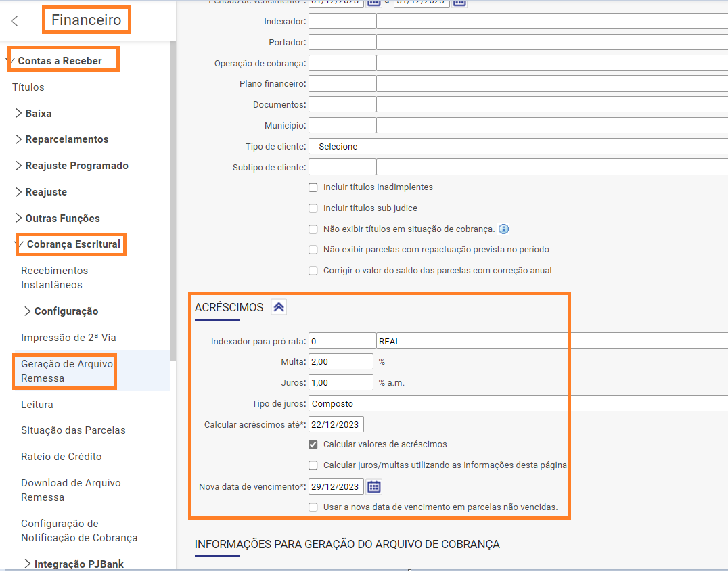The width and height of the screenshot is (728, 571).
Task: Open the Leitura menu item
Action: point(37,405)
